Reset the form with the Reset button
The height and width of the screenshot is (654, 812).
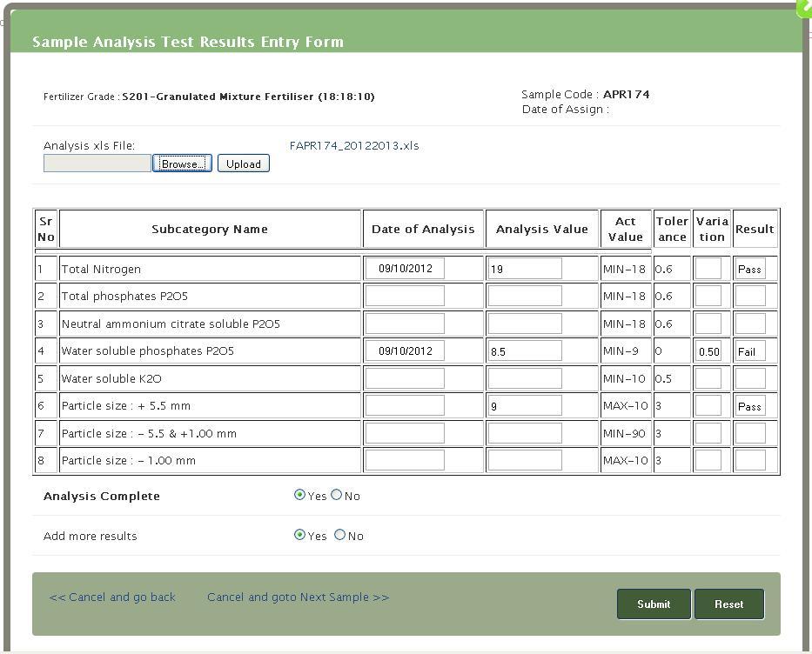(729, 604)
